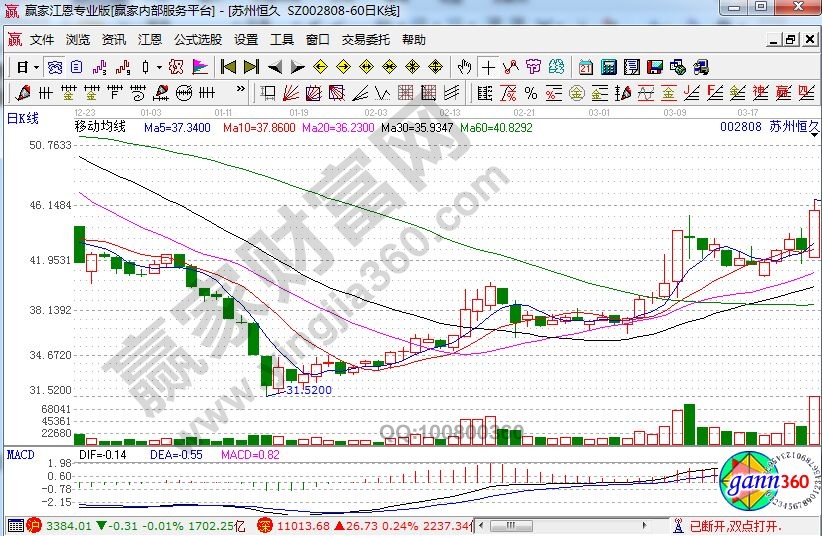Select the hand pan tool
822x536 pixels.
tap(464, 67)
